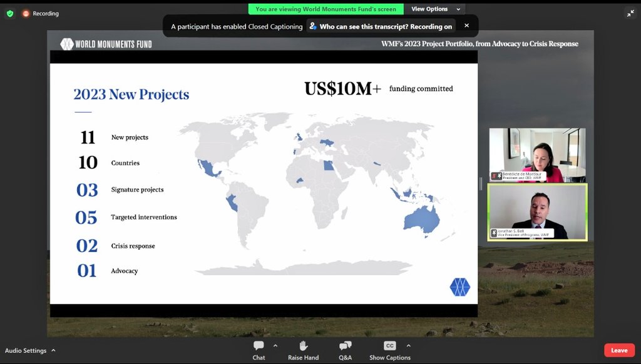Screen dimensions: 641x364
Task: Click the 'funding committed' text
Action: [421, 89]
